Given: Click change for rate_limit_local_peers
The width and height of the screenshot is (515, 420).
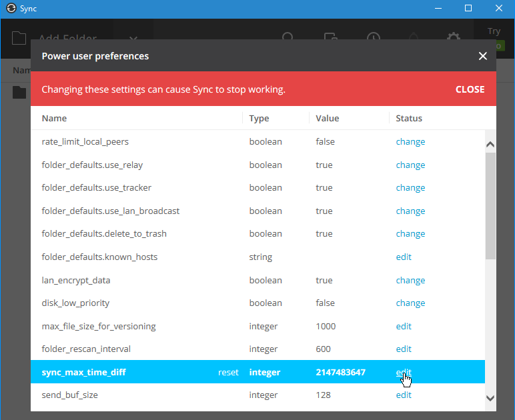Looking at the screenshot, I should (410, 142).
